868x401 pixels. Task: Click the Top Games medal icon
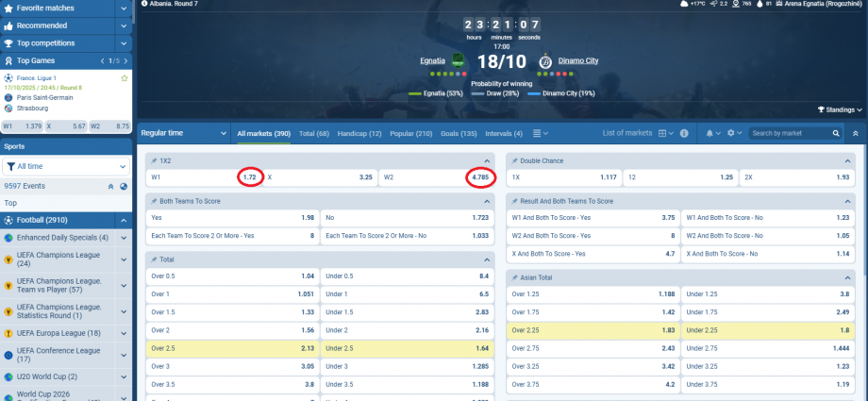coord(8,61)
